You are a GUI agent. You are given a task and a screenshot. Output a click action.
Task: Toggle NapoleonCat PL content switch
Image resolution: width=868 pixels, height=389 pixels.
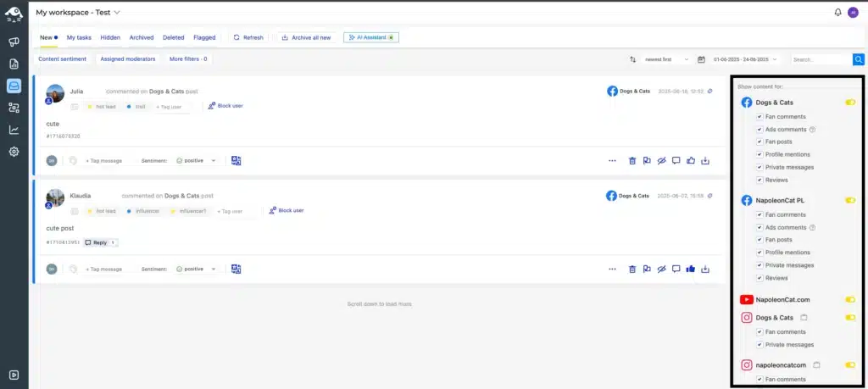tap(850, 200)
